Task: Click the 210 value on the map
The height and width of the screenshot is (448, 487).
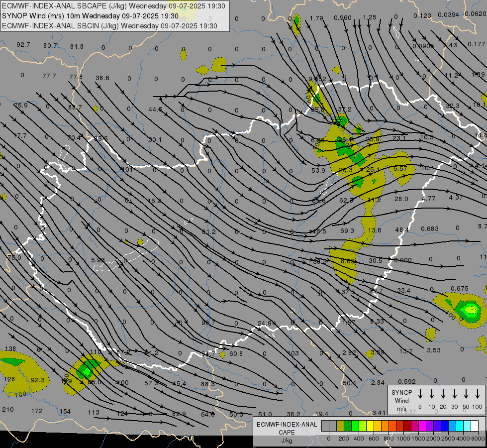Action: point(8,410)
